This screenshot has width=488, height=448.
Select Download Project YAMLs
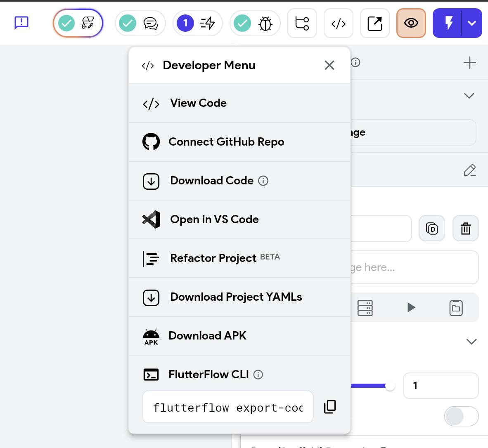239,297
